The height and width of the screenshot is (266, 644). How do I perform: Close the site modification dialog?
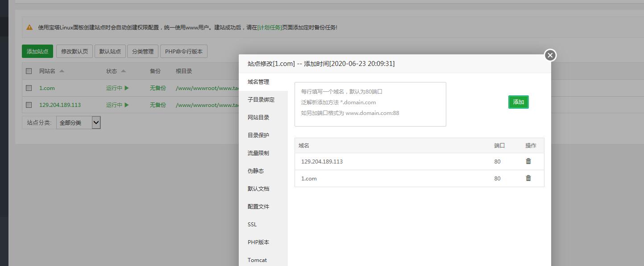pyautogui.click(x=550, y=55)
